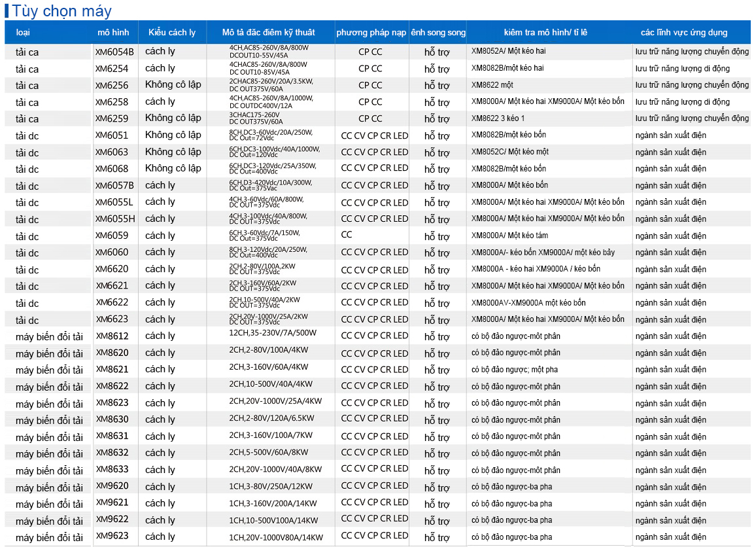Click the 'các lĩnh vực ứng dụng' header
The width and height of the screenshot is (756, 547).
(684, 32)
